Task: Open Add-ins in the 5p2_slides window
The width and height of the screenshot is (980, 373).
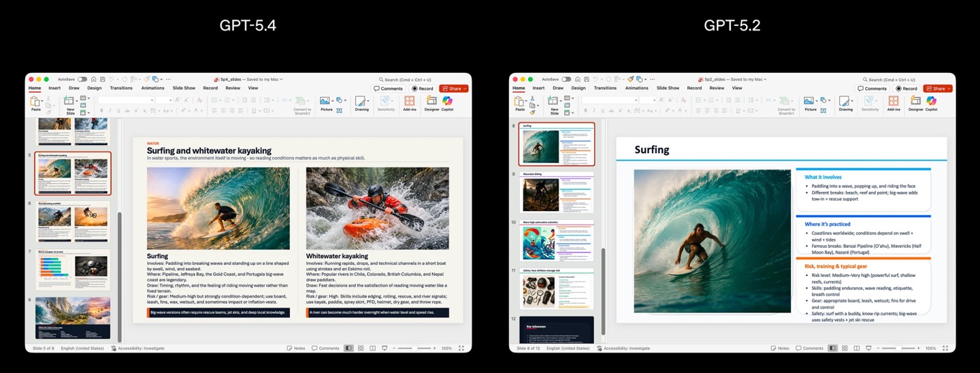Action: [x=894, y=103]
